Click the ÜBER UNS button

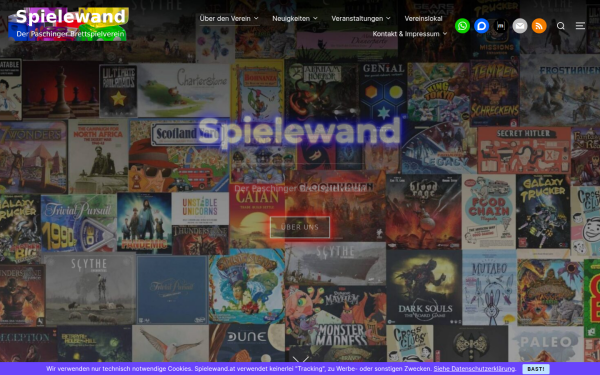pos(300,227)
